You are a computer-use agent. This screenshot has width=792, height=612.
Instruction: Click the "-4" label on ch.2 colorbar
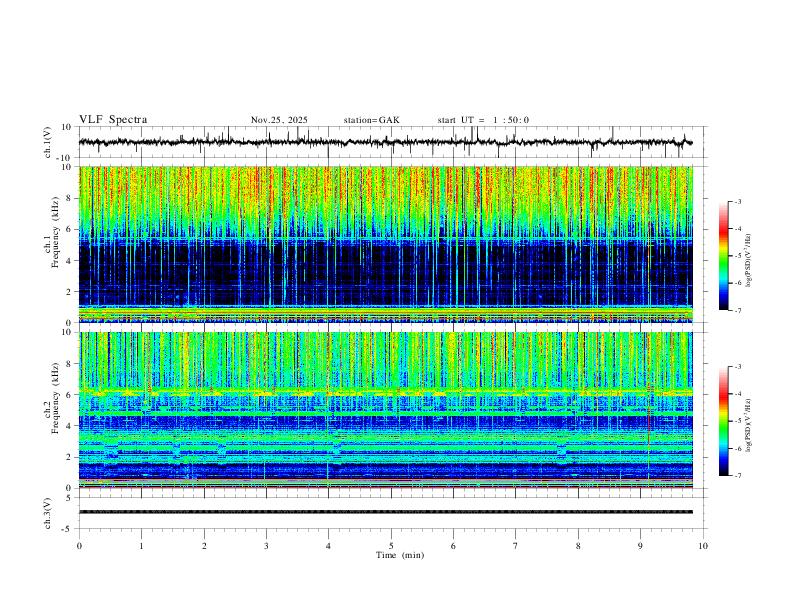point(738,394)
